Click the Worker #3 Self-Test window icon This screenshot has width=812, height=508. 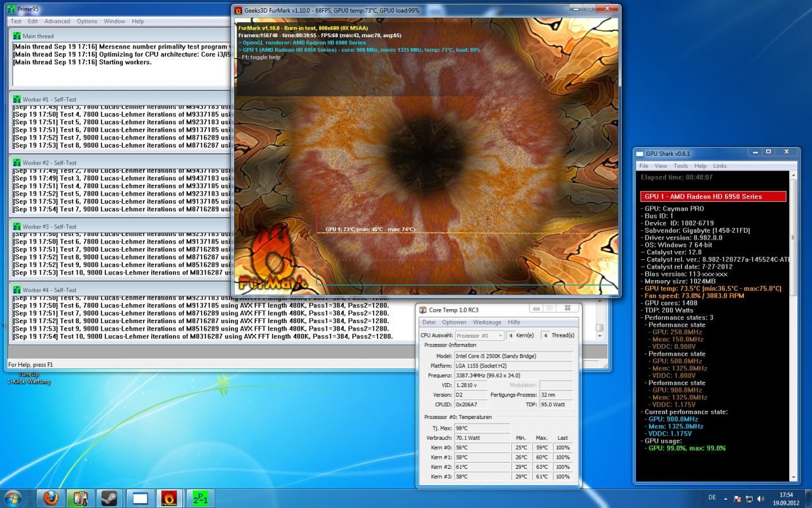(17, 227)
